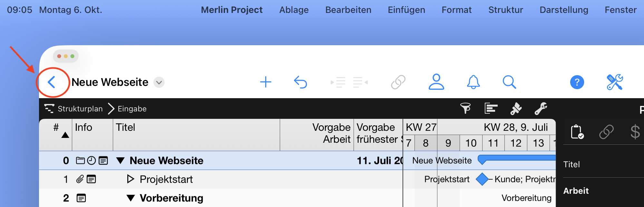Viewport: 644px width, 207px height.
Task: Select the dollar sign inspector tab
Action: (x=635, y=132)
